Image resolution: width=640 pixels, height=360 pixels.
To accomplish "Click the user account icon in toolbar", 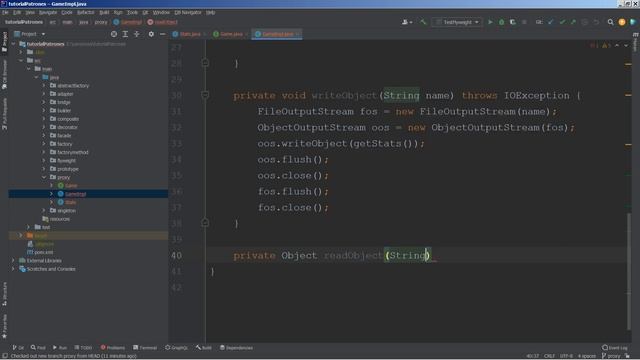I will (407, 22).
